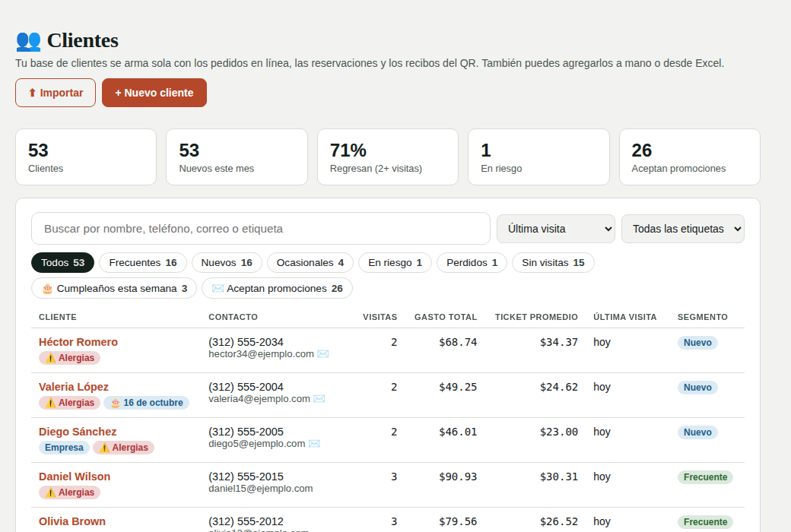791x532 pixels.
Task: Click the ÚLTIMA VISITA column header
Action: pos(625,317)
